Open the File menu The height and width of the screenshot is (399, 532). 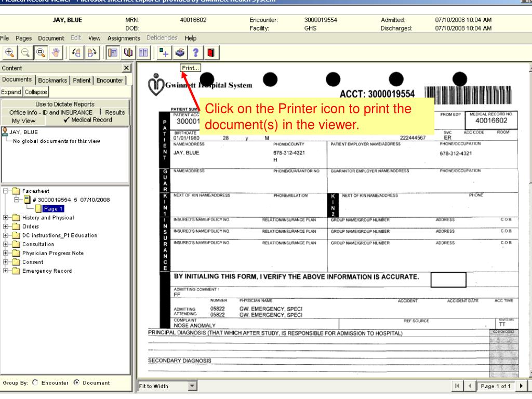coord(5,38)
